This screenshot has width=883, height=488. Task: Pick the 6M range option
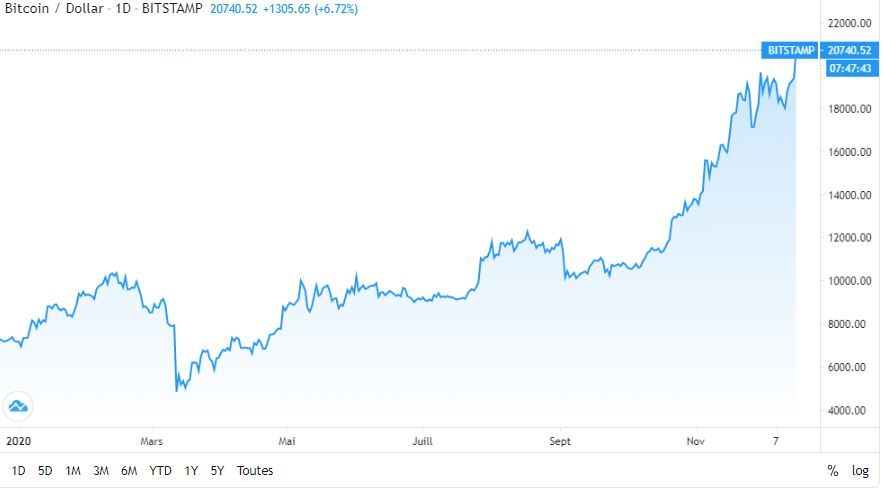129,470
